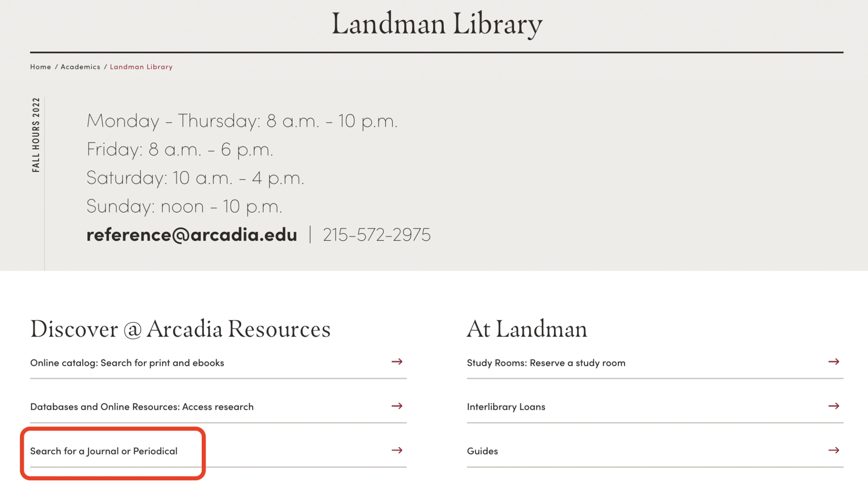Click the arrow beside Guides
The image size is (868, 484).
tap(834, 450)
